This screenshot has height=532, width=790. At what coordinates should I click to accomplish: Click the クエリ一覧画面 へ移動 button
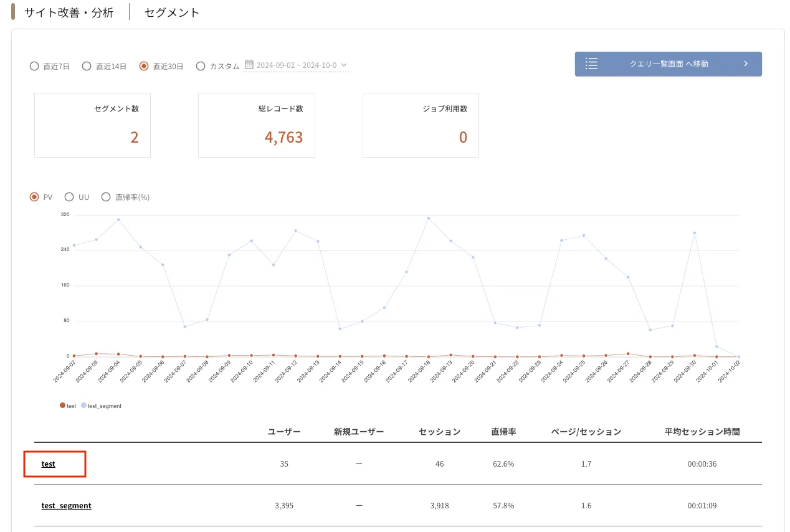[669, 64]
